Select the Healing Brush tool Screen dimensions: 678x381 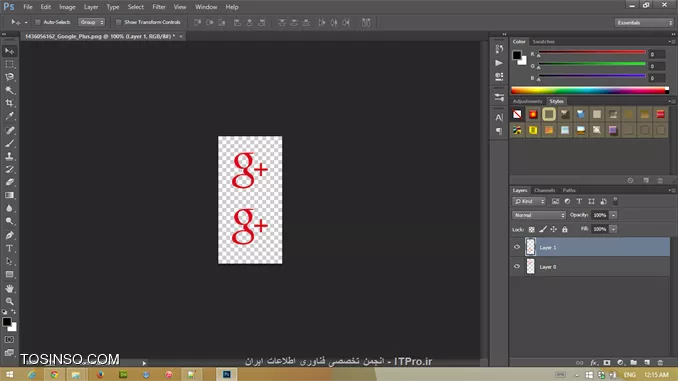click(9, 130)
